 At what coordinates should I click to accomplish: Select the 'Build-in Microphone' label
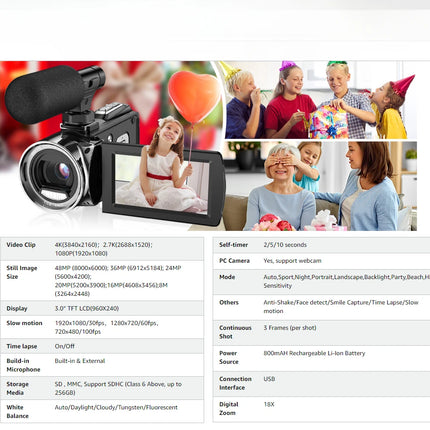23,365
